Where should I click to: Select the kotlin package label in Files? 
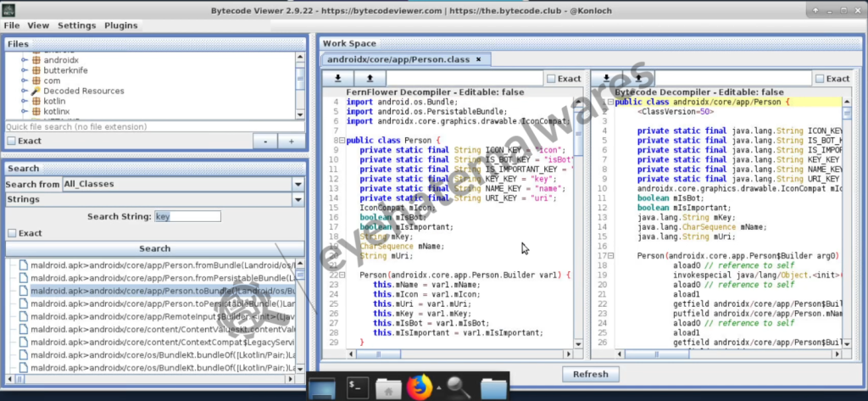point(54,101)
